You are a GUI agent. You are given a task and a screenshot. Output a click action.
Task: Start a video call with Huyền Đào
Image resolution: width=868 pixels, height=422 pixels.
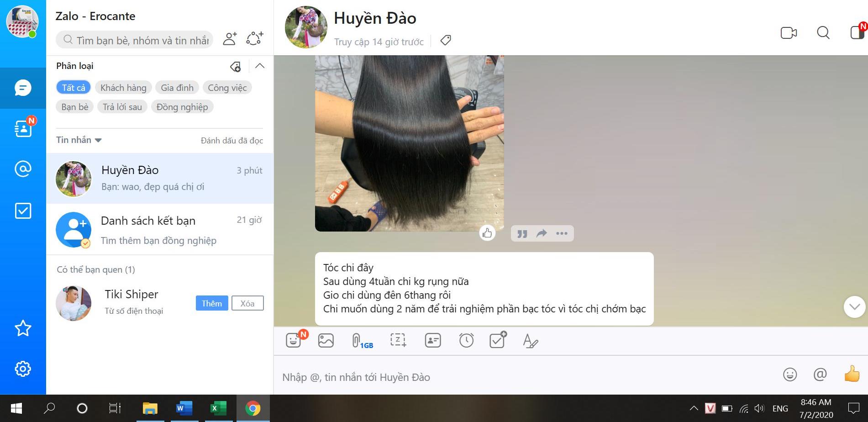788,33
